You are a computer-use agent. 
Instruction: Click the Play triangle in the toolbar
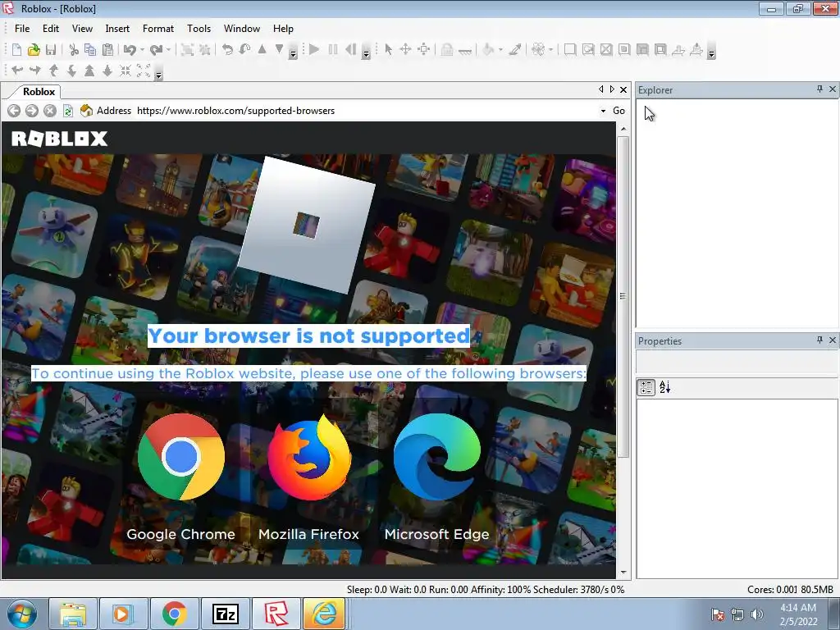pyautogui.click(x=314, y=50)
